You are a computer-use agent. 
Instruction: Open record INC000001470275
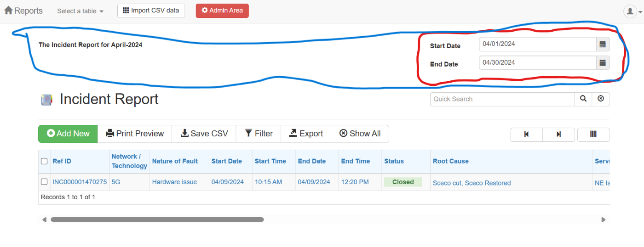click(x=80, y=182)
